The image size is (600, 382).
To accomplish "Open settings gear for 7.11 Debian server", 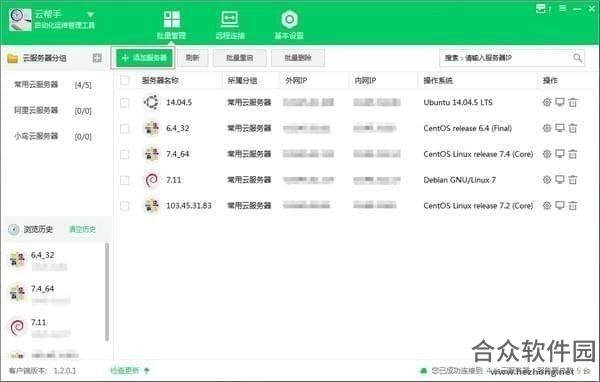I will [547, 180].
